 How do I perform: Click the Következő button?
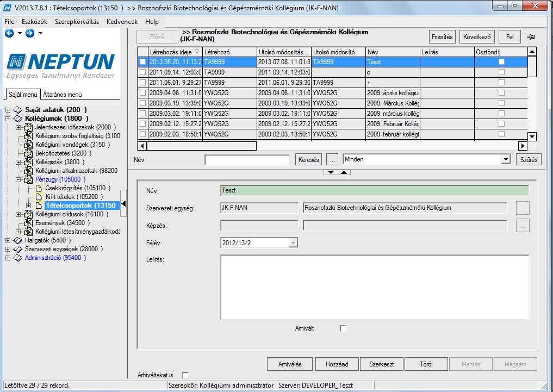coord(477,37)
